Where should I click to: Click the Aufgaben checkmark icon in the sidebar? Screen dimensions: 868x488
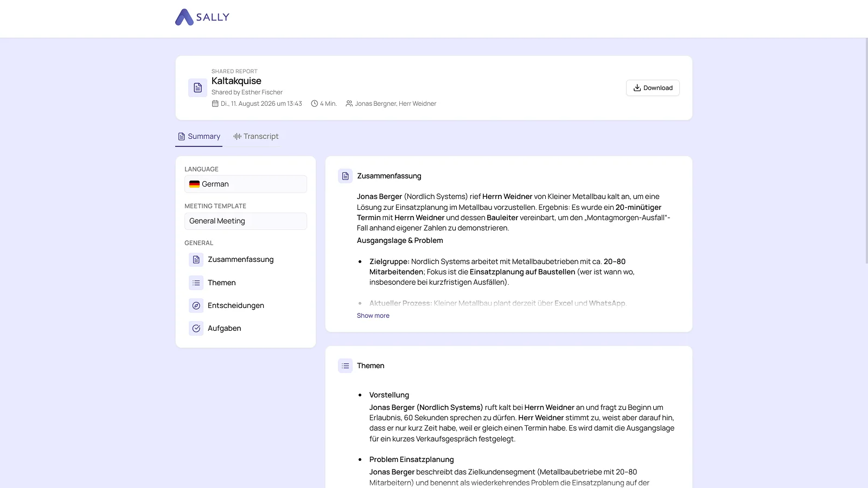[196, 328]
